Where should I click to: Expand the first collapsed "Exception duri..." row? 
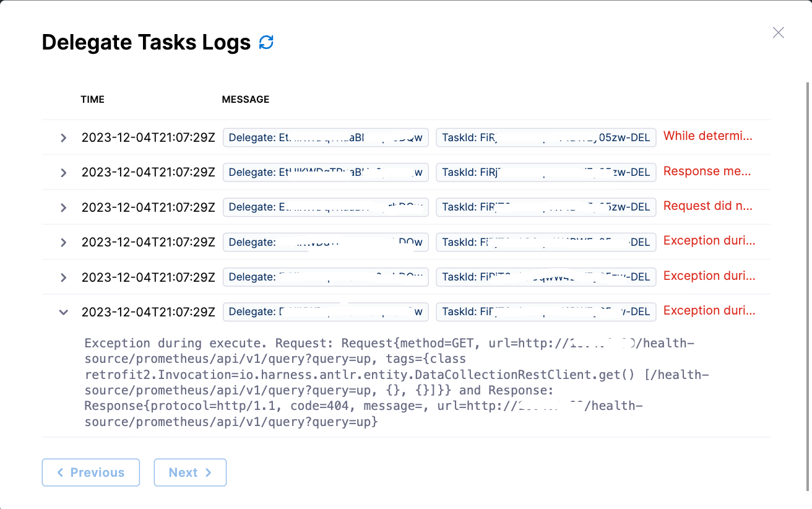63,243
